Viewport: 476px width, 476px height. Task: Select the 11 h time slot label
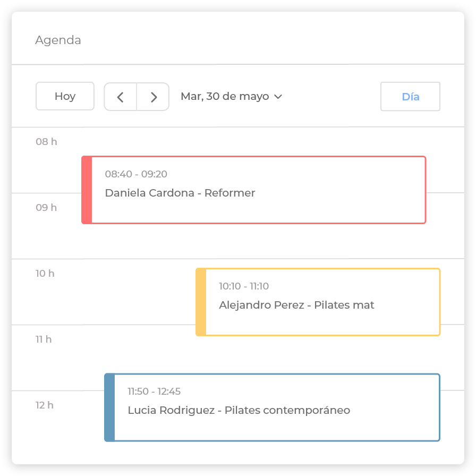44,339
